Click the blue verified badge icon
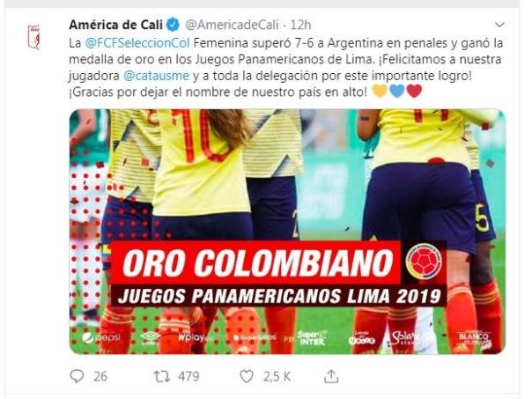The image size is (532, 399). point(173,25)
